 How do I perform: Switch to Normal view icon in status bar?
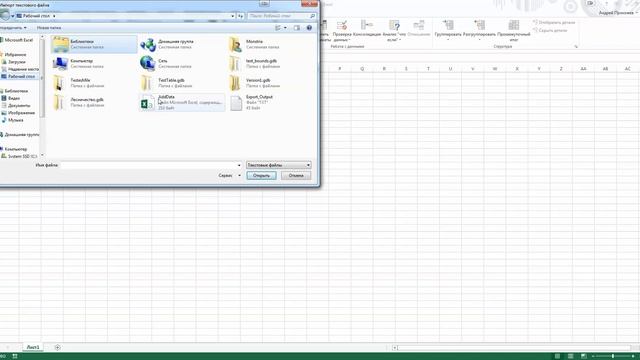tap(557, 356)
